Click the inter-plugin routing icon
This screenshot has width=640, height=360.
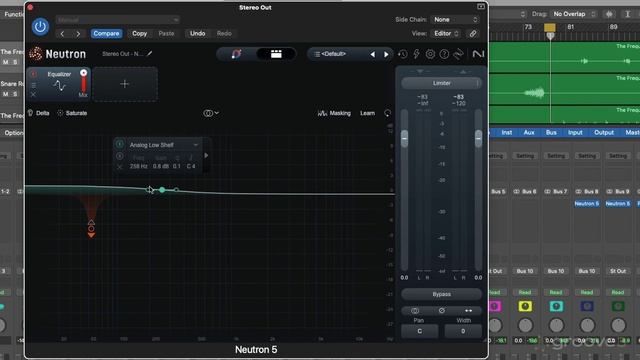pyautogui.click(x=458, y=54)
